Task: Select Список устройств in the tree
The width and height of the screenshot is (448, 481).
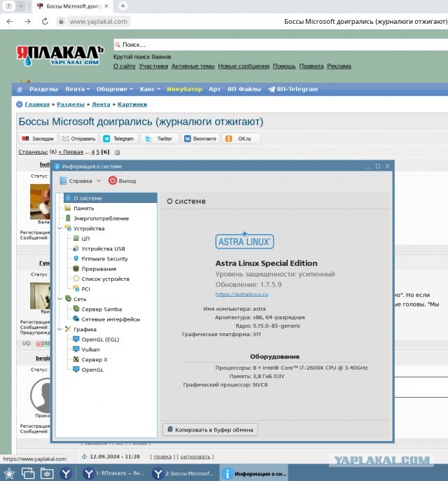Action: tap(106, 279)
